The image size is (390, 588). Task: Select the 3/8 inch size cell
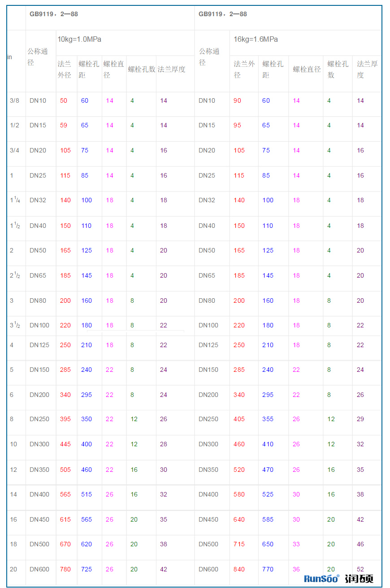tap(15, 100)
